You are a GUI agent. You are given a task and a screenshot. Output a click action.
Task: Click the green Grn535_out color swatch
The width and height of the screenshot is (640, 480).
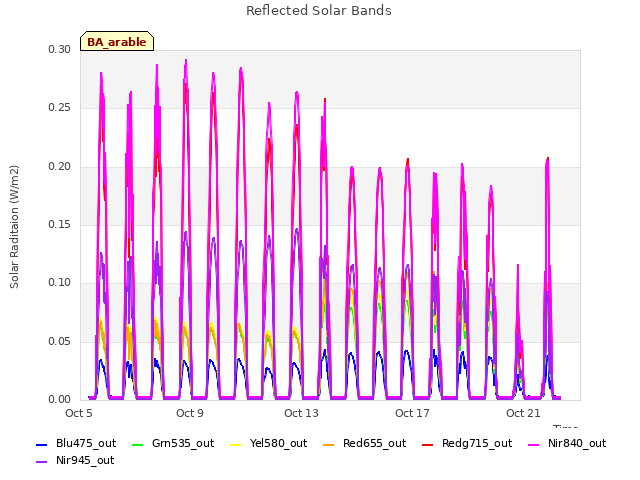pyautogui.click(x=138, y=444)
